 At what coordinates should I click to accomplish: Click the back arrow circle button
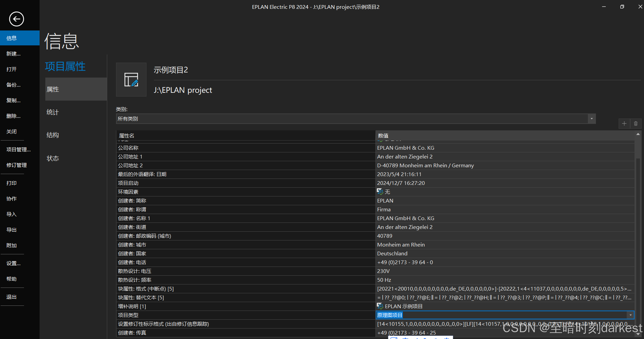[16, 19]
